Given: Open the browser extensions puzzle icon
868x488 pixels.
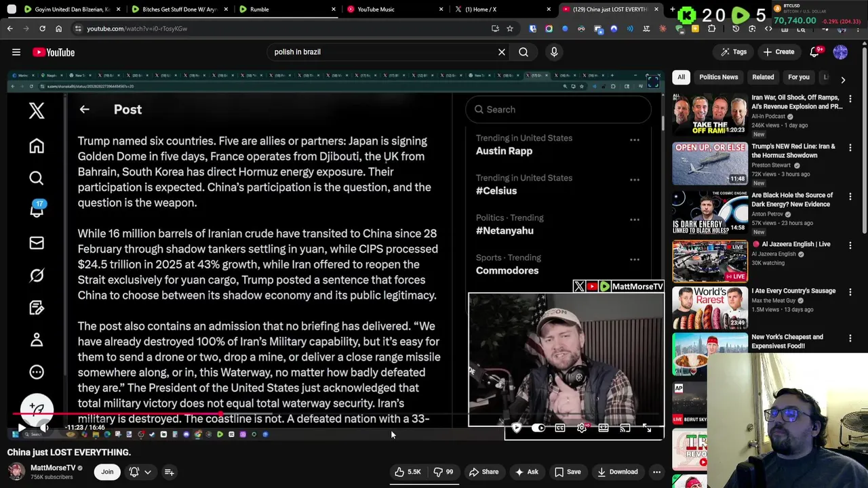Looking at the screenshot, I should pos(711,28).
